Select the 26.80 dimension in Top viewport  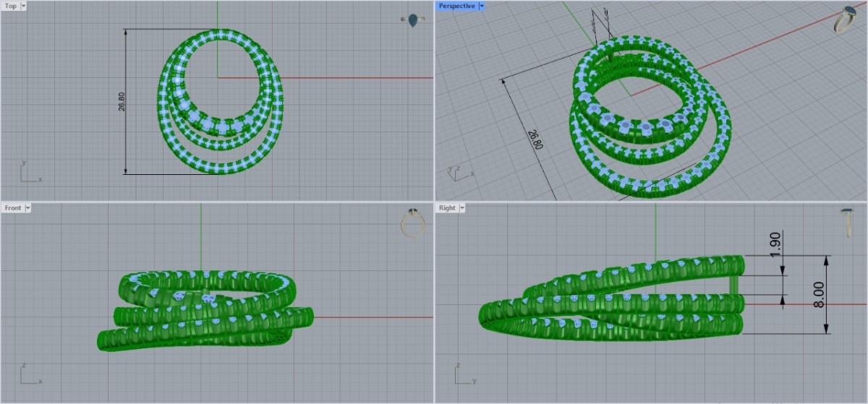[122, 102]
